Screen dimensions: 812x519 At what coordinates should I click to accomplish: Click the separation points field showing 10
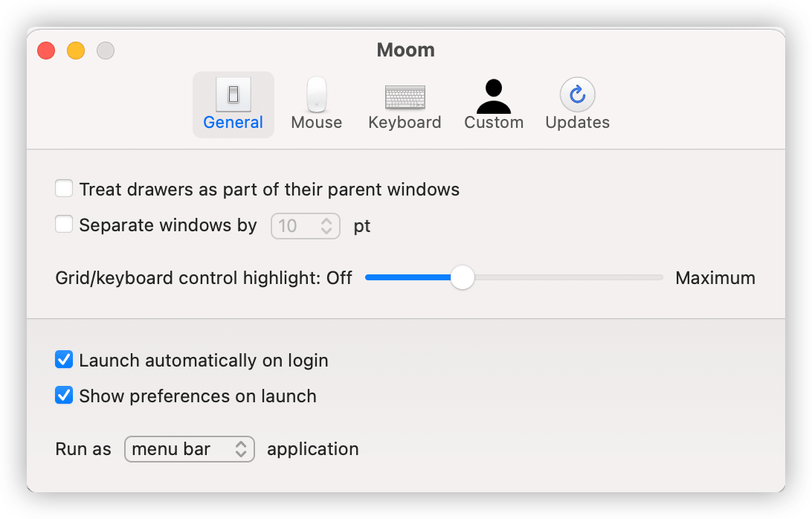coord(306,226)
